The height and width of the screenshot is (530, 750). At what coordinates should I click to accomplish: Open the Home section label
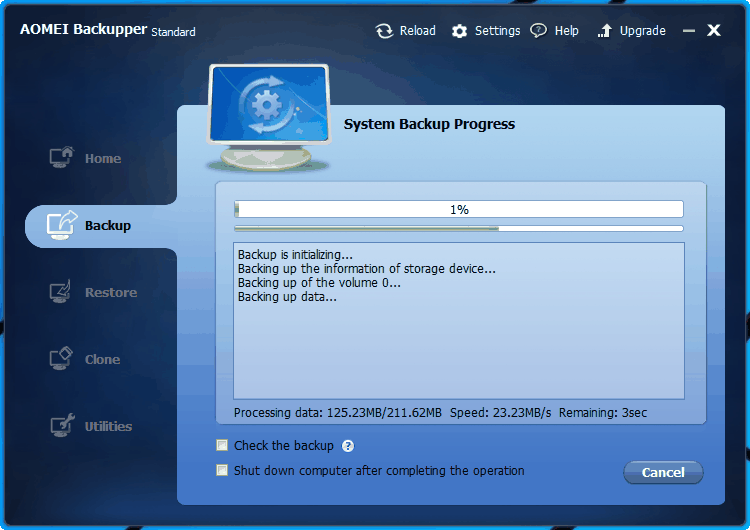(x=103, y=158)
